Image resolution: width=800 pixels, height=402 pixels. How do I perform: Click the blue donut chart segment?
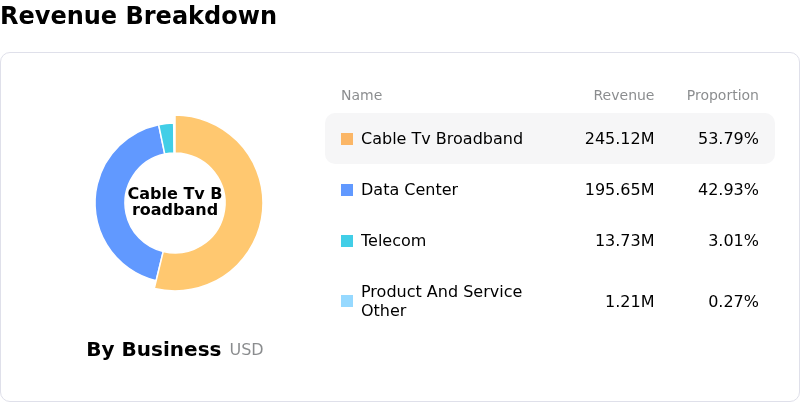pyautogui.click(x=115, y=210)
